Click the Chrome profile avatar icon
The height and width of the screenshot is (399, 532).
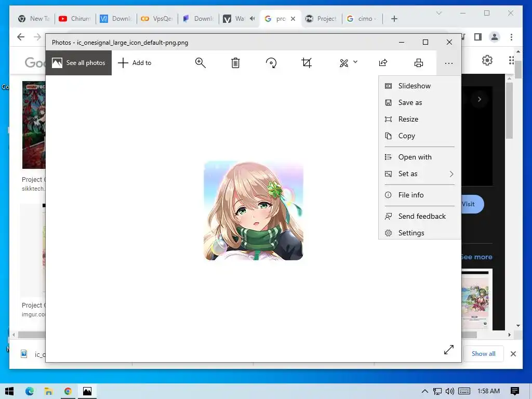point(495,37)
